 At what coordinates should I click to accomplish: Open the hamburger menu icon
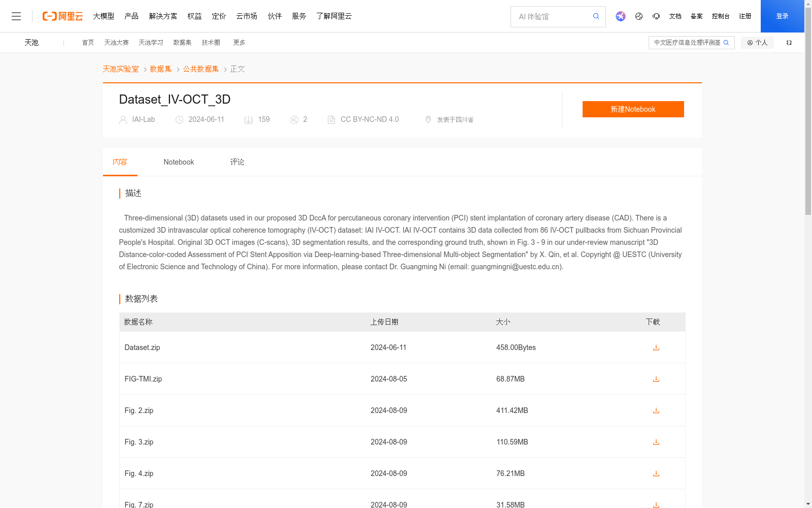(16, 16)
